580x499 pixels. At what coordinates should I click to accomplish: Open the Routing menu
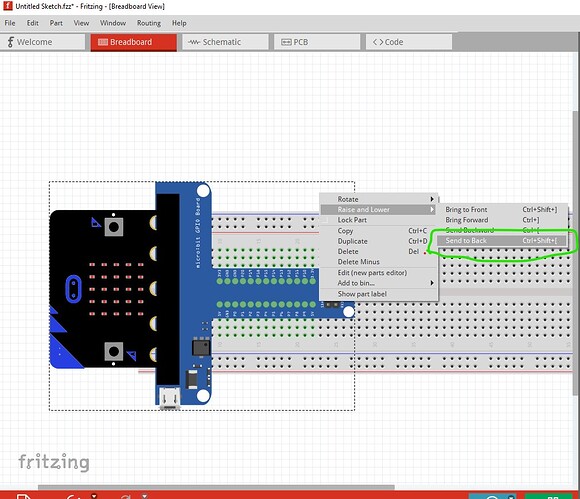149,23
